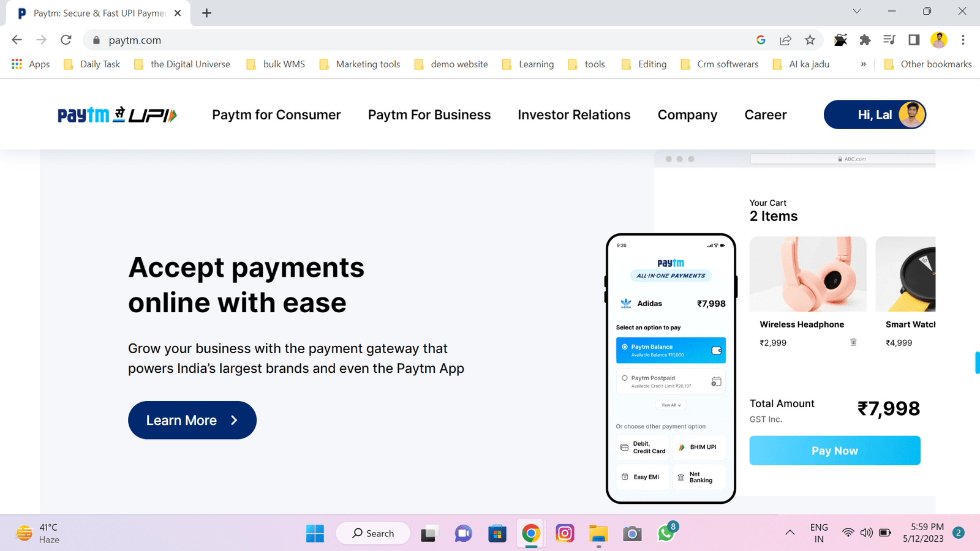The width and height of the screenshot is (980, 551).
Task: Open the Paytm for Consumer menu
Action: 276,114
